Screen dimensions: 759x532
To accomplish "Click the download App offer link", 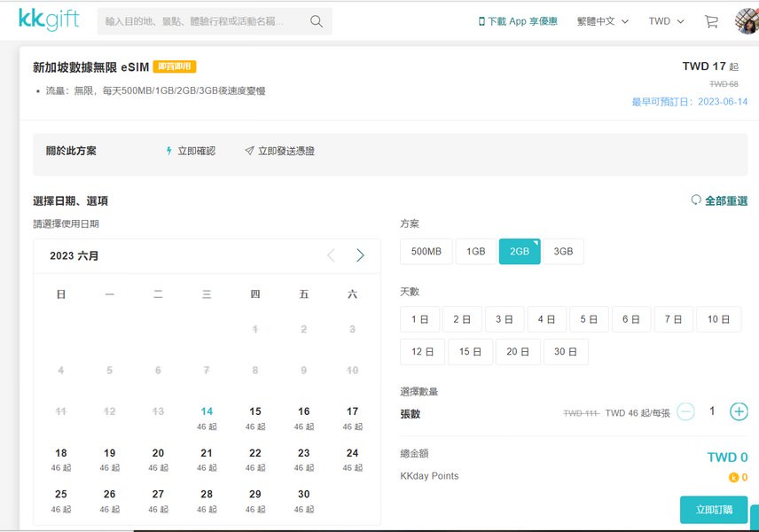I will 518,21.
